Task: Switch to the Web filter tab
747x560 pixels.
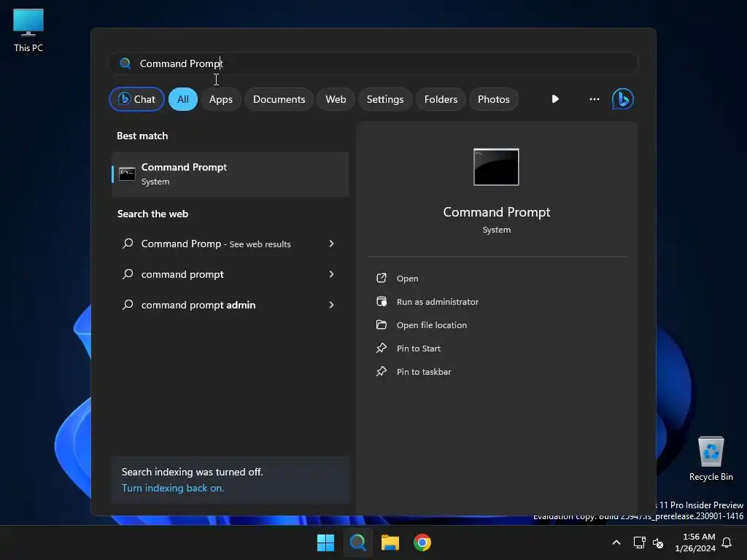Action: tap(336, 99)
